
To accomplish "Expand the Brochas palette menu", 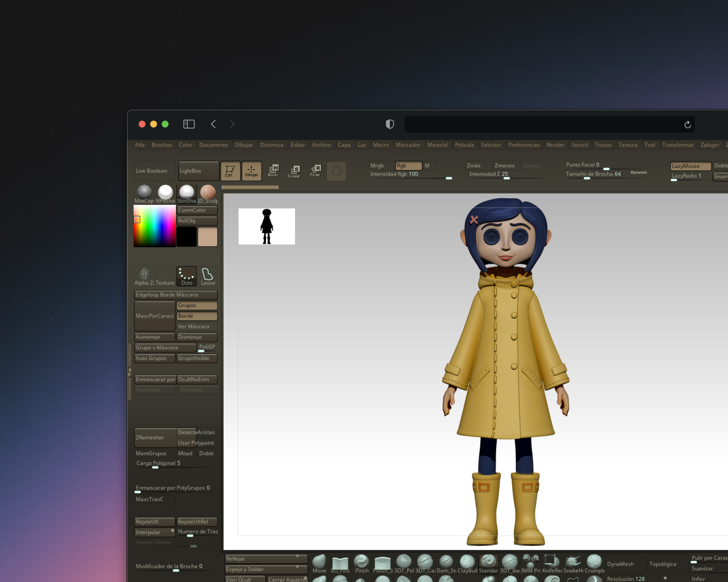I will point(162,145).
